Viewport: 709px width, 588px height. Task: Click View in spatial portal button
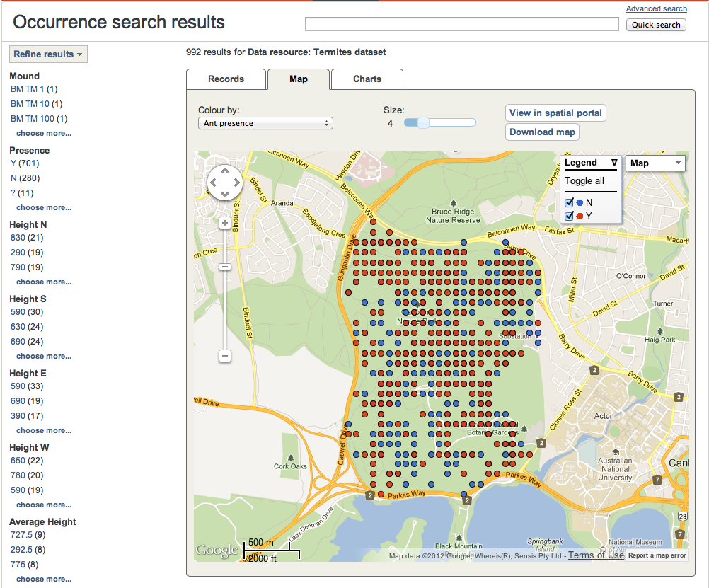tap(555, 113)
